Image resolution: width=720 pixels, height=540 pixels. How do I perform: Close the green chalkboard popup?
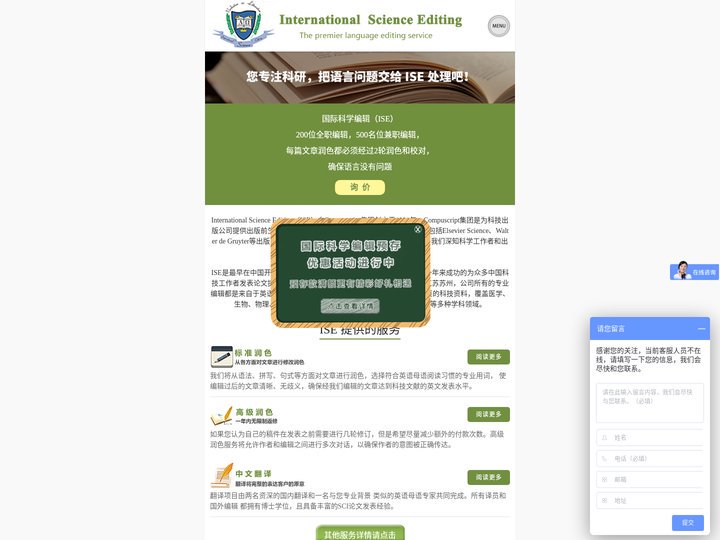[417, 229]
